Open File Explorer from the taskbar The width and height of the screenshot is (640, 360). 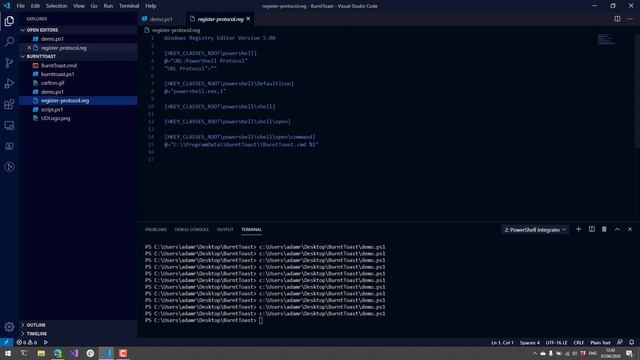(41, 353)
